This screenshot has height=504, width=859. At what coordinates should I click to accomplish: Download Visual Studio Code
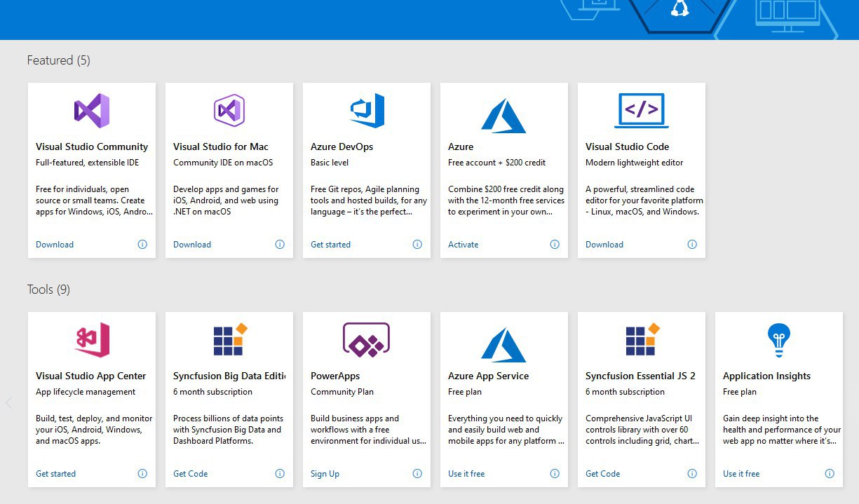tap(604, 245)
